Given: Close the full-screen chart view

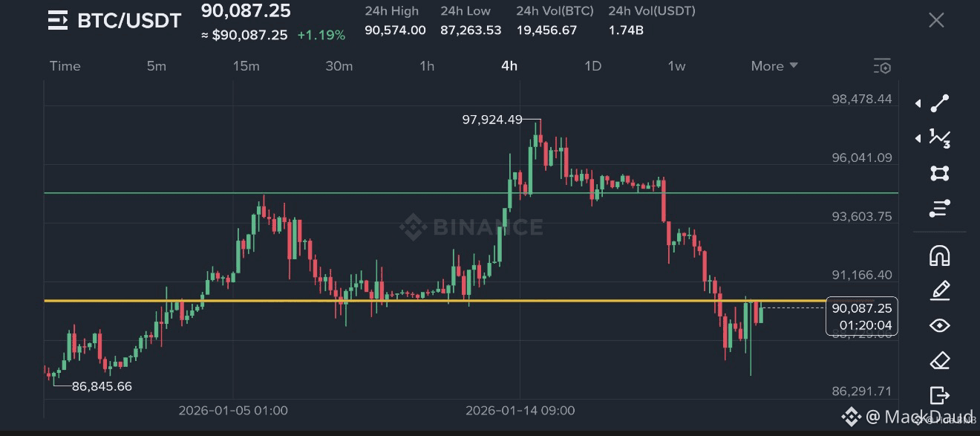Looking at the screenshot, I should (936, 20).
